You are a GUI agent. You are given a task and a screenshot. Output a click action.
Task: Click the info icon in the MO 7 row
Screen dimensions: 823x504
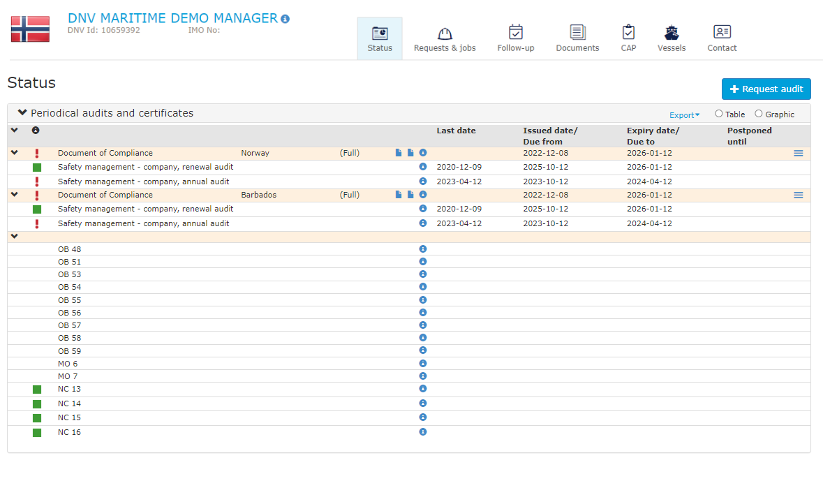pyautogui.click(x=422, y=376)
